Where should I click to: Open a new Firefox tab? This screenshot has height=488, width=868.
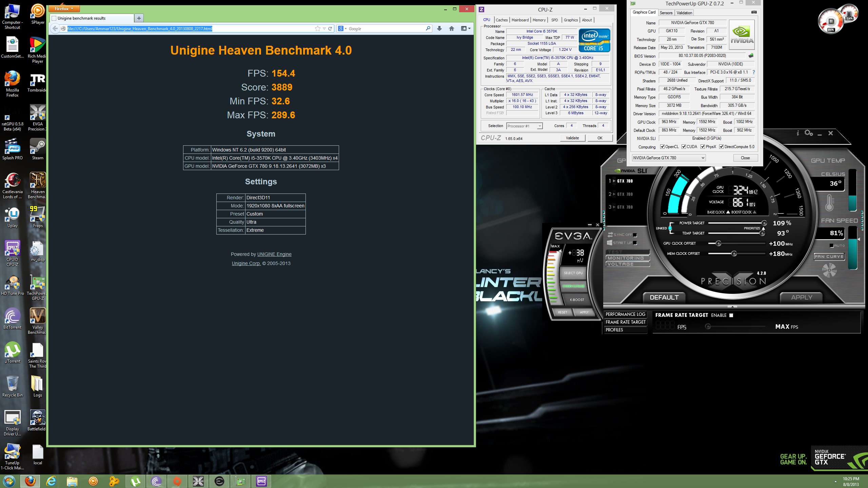(x=139, y=18)
